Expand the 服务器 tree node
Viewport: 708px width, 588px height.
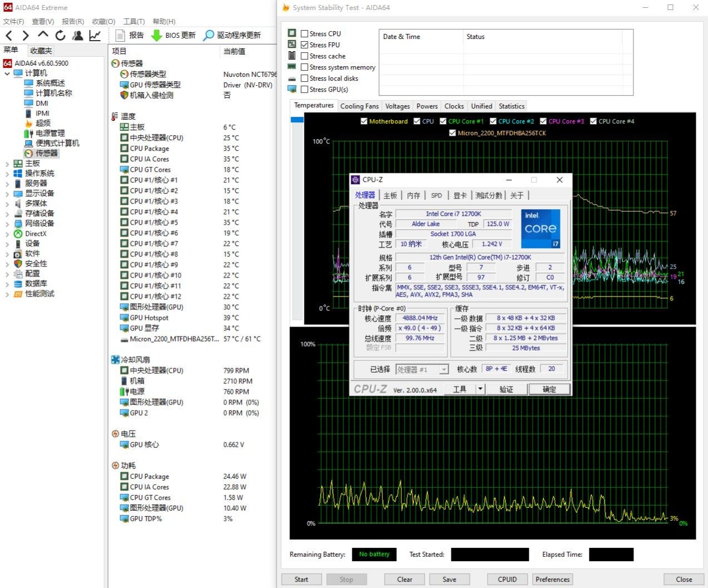[7, 184]
